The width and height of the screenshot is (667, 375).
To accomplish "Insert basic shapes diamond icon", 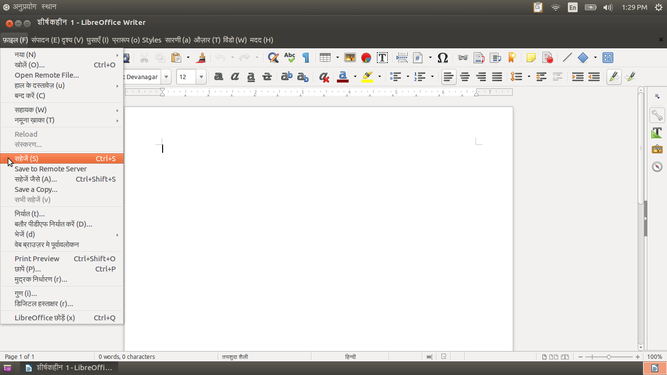I will [x=583, y=57].
